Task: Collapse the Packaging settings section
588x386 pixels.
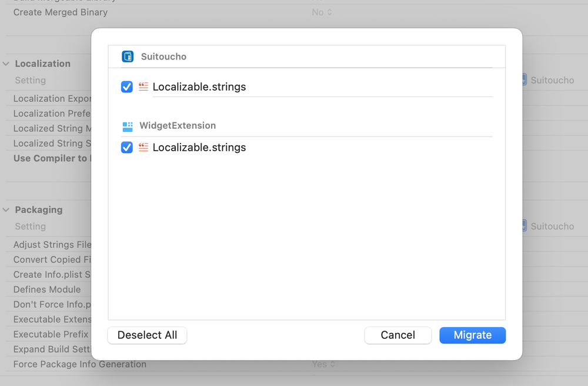Action: tap(6, 209)
